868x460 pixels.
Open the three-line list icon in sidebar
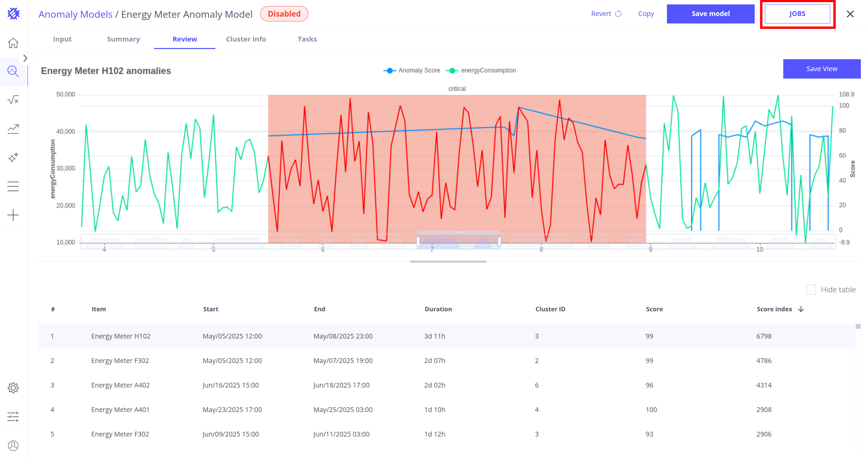click(13, 186)
